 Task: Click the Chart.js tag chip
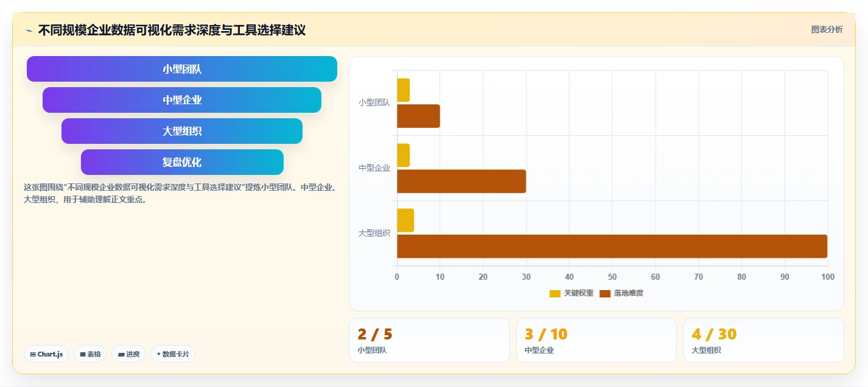(x=46, y=354)
